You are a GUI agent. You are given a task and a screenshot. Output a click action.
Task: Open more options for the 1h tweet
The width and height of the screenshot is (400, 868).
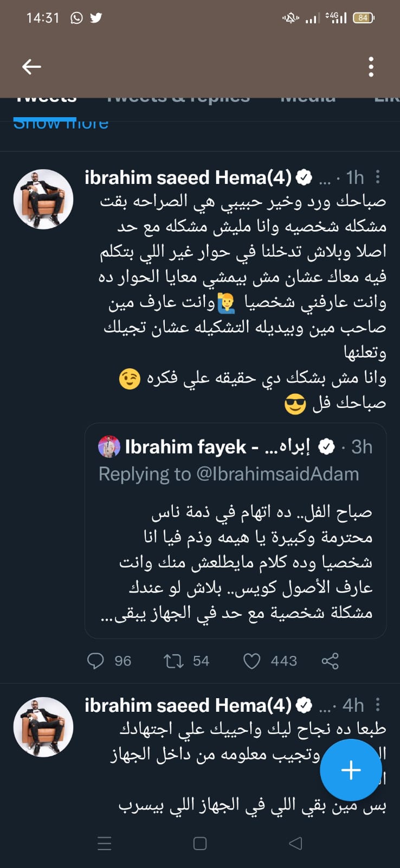click(x=378, y=177)
